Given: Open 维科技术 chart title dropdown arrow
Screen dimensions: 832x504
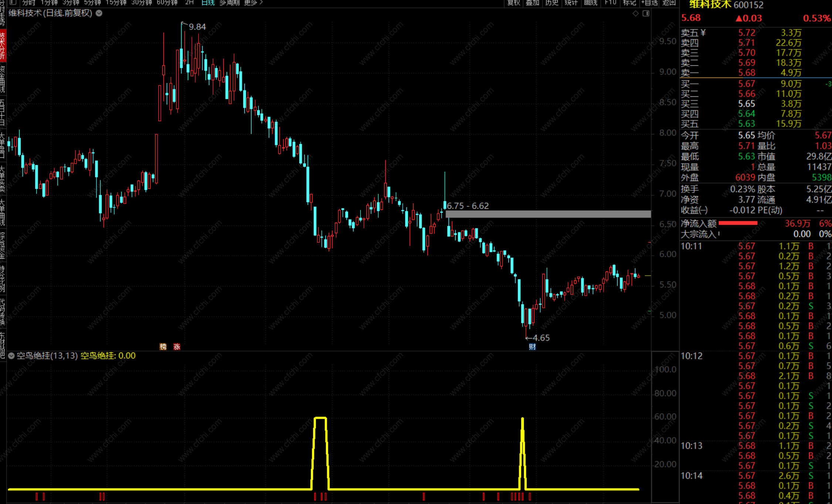Looking at the screenshot, I should (x=99, y=13).
